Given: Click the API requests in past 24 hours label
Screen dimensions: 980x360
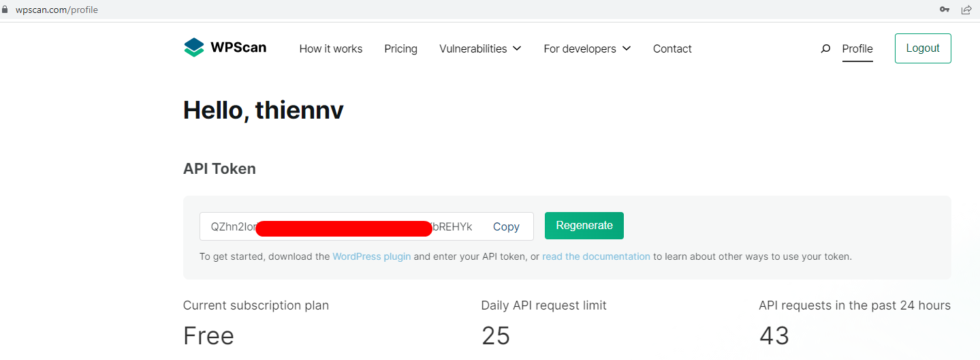Looking at the screenshot, I should pyautogui.click(x=855, y=305).
